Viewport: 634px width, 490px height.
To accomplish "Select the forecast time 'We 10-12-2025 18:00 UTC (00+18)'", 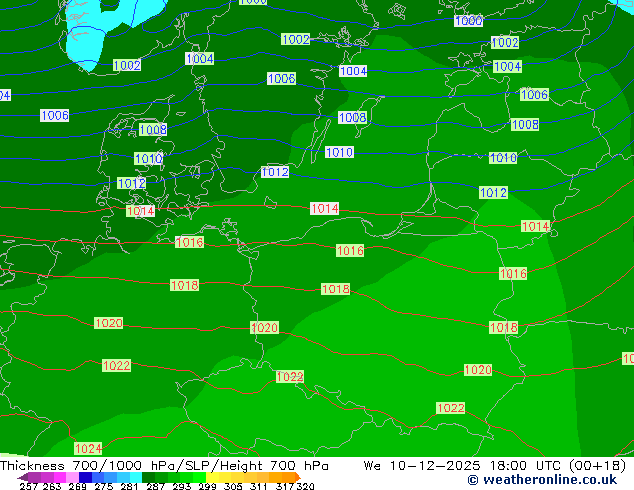I will pos(495,466).
